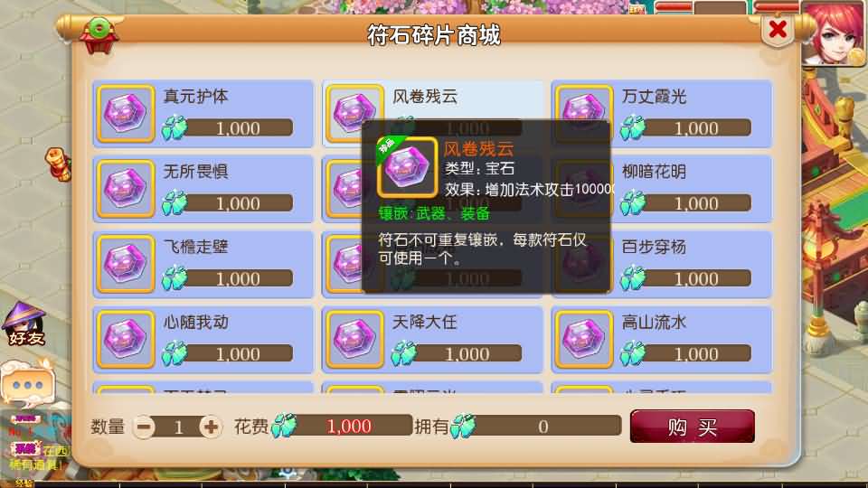The height and width of the screenshot is (488, 868).
Task: Click the 风卷残云 tooltip gem icon
Action: pyautogui.click(x=407, y=167)
